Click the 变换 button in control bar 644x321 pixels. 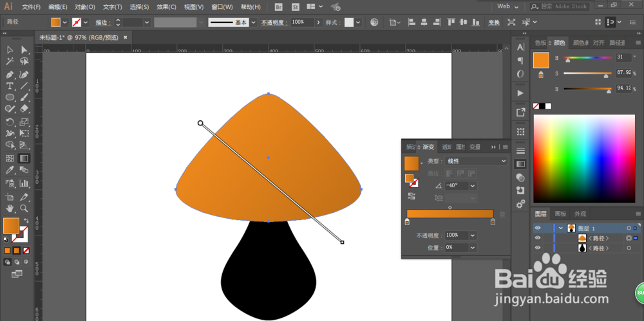[493, 22]
